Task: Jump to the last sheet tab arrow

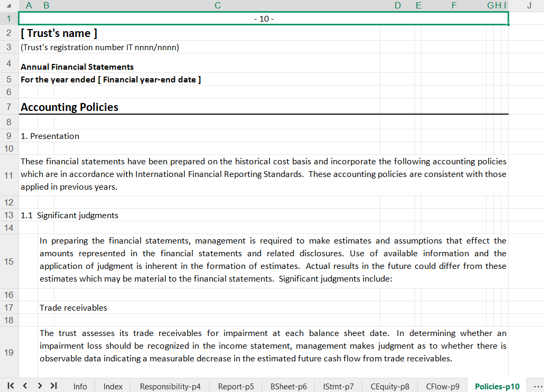Action: click(53, 386)
